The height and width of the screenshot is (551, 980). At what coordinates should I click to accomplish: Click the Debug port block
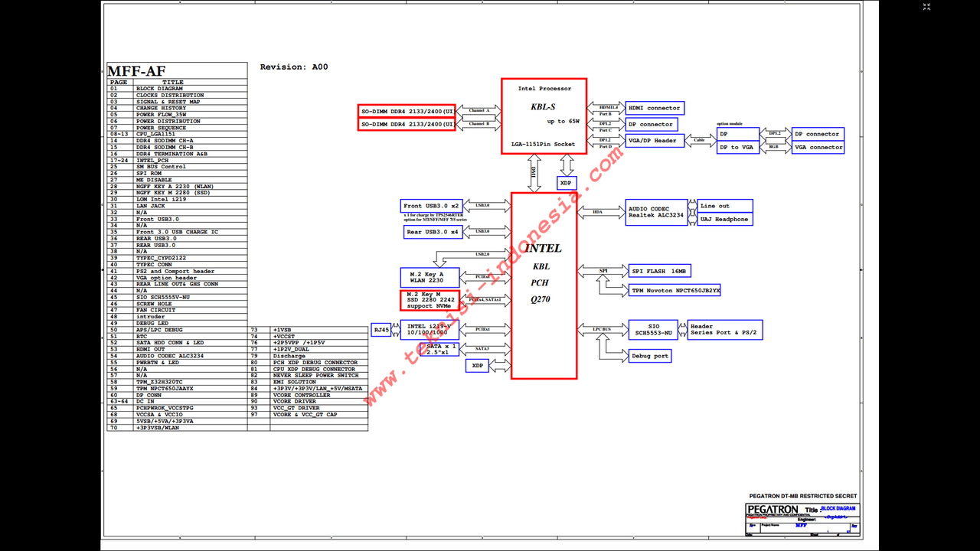649,355
